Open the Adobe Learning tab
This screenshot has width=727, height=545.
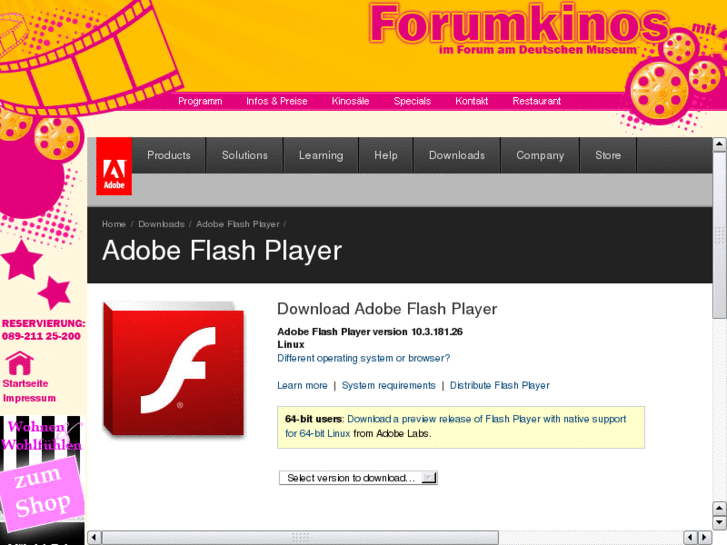[x=321, y=155]
